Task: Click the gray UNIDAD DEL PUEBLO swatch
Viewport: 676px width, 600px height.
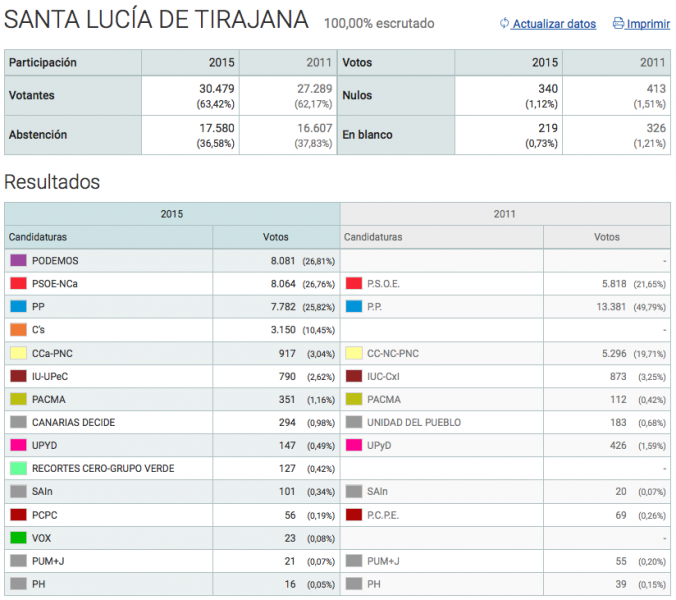Action: (x=354, y=422)
